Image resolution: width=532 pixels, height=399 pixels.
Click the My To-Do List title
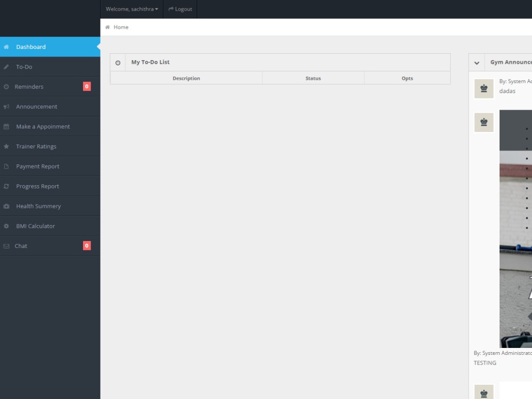point(151,62)
